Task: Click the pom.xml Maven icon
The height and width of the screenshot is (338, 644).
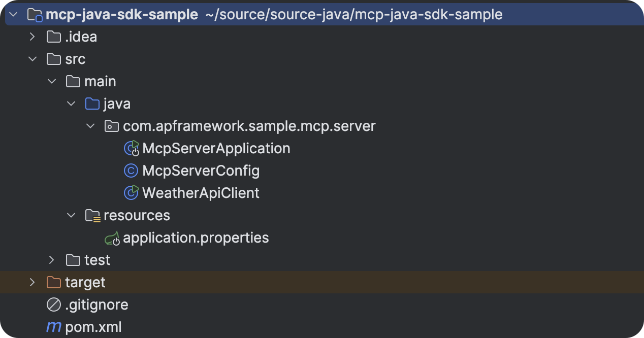Action: (53, 327)
